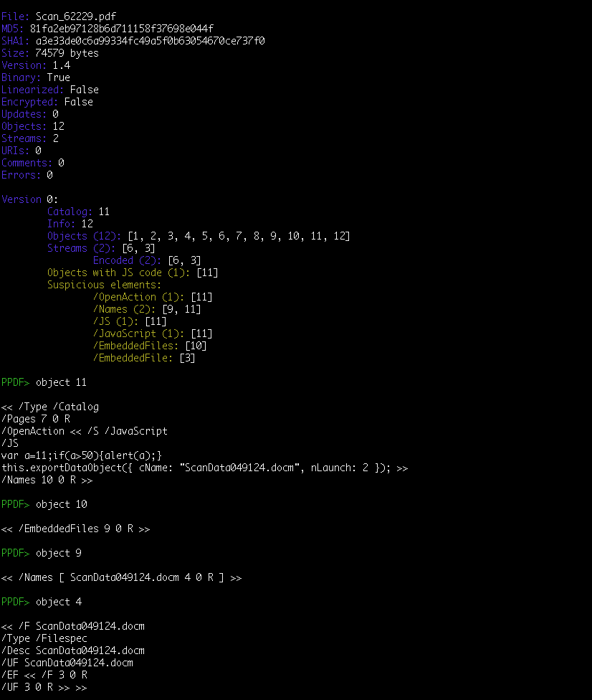Click the Suspicious elements heading
592x700 pixels.
coord(105,285)
